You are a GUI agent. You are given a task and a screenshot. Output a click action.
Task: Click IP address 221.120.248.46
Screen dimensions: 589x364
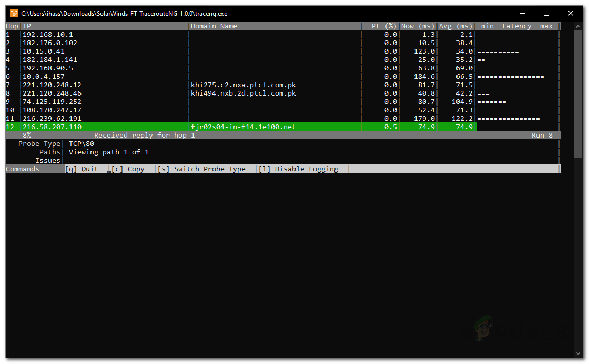[52, 93]
